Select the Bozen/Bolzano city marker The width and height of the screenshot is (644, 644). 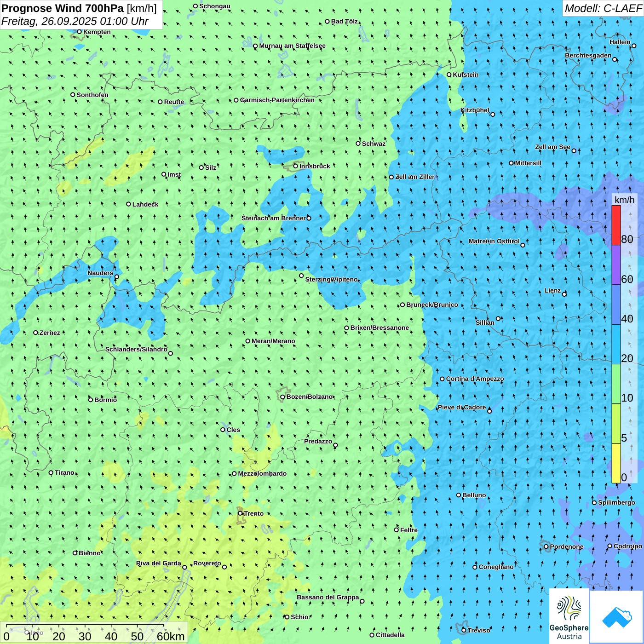[x=282, y=397]
